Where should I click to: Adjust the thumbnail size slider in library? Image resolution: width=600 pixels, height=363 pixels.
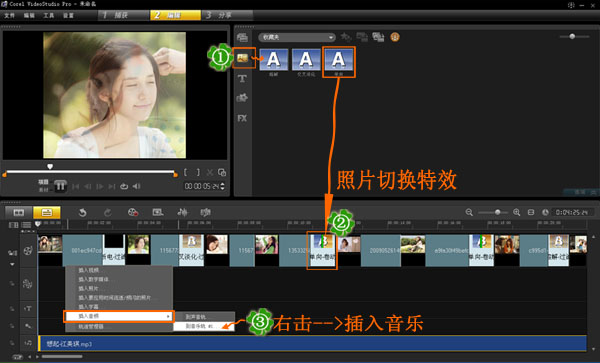point(572,37)
